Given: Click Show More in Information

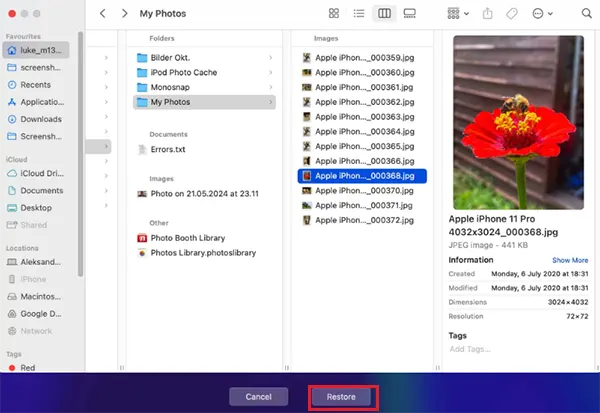Looking at the screenshot, I should click(x=570, y=260).
